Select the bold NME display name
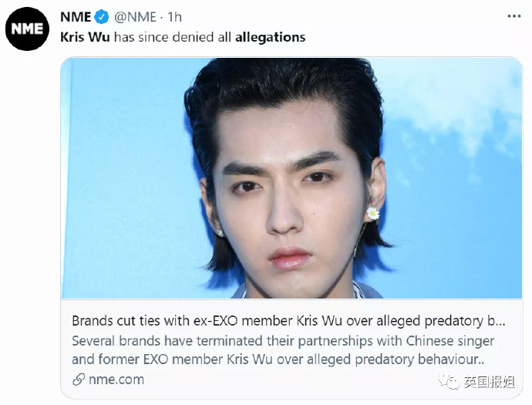The image size is (532, 405). click(x=76, y=17)
